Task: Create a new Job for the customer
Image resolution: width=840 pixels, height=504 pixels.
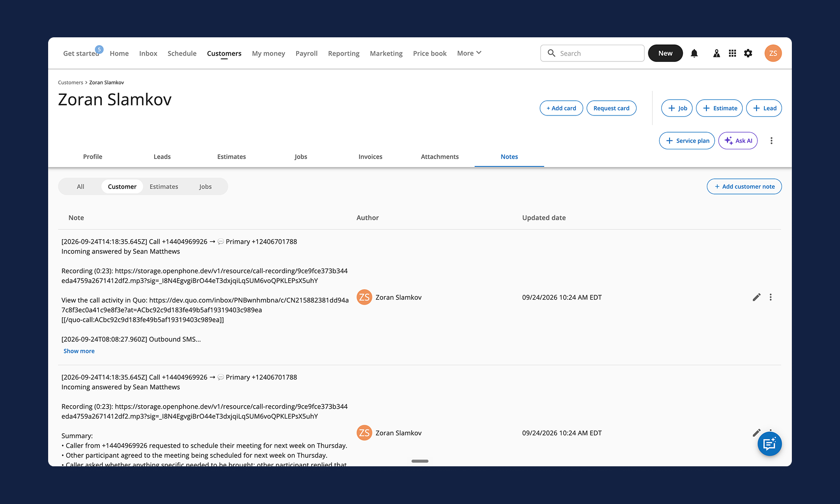Action: point(677,108)
